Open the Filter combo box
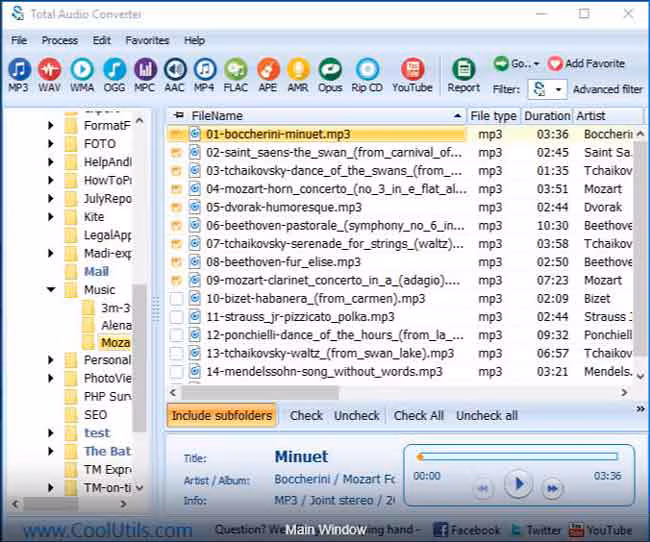 pos(547,89)
